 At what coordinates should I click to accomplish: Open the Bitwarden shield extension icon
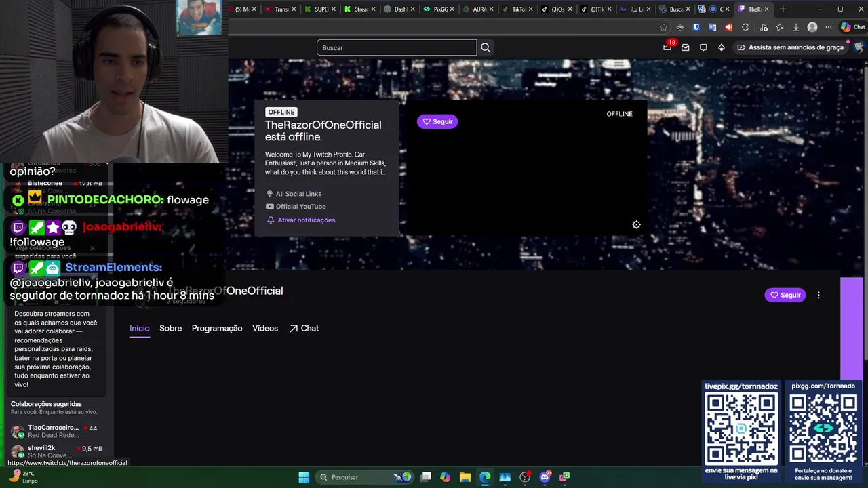[x=696, y=27]
